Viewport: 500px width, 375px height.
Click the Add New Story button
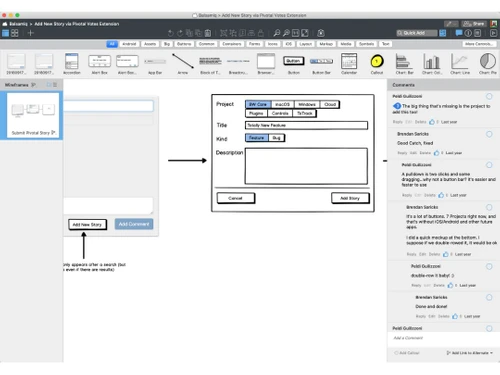[x=87, y=224]
